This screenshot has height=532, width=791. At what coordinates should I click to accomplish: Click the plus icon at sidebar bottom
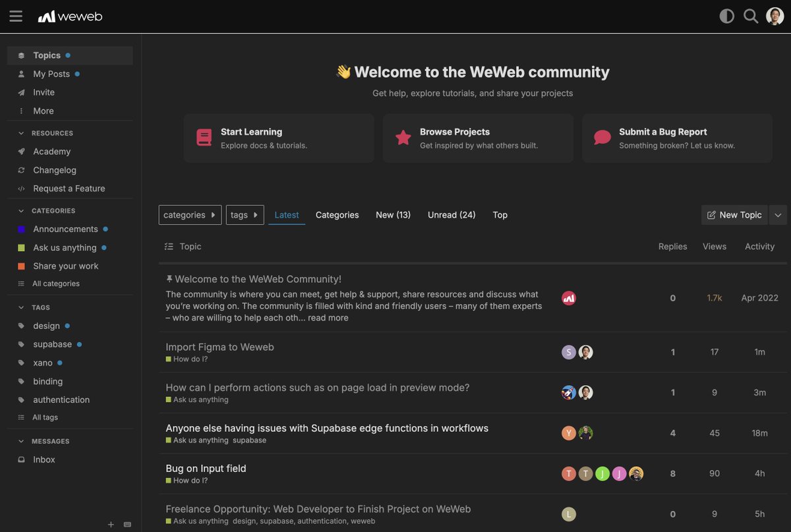111,525
